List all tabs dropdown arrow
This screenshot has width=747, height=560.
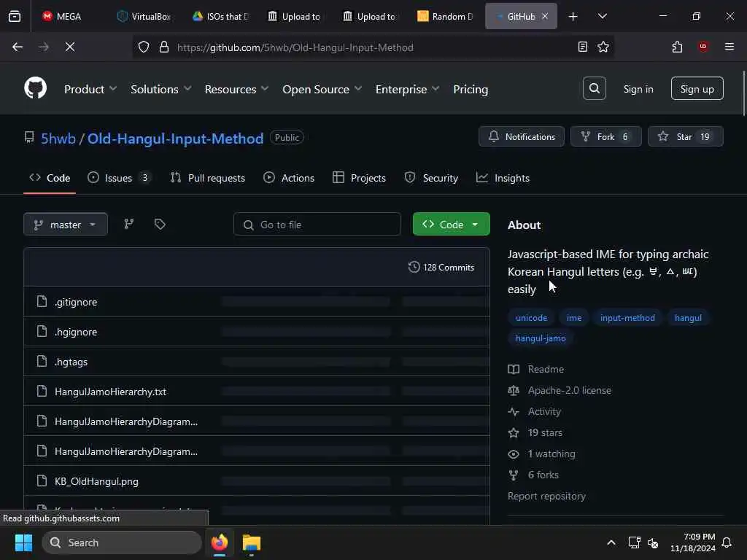click(602, 16)
